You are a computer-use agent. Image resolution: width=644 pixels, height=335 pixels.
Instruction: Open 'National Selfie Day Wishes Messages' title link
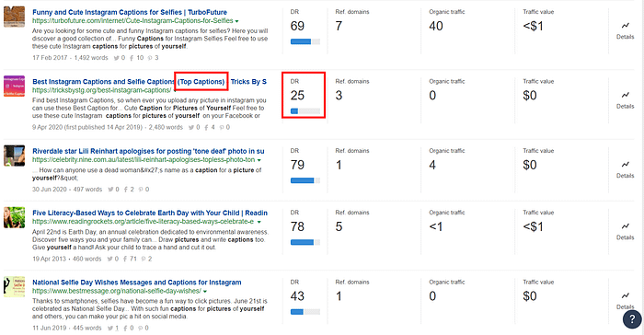pyautogui.click(x=137, y=283)
